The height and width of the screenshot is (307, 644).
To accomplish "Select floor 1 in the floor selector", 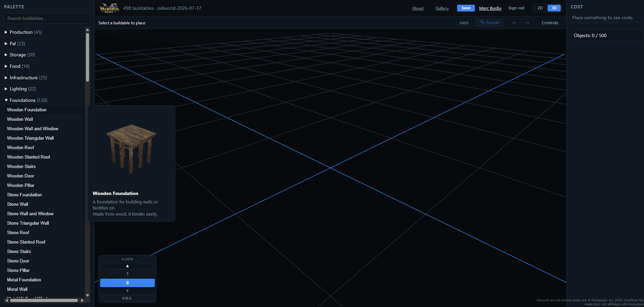I will (x=127, y=274).
